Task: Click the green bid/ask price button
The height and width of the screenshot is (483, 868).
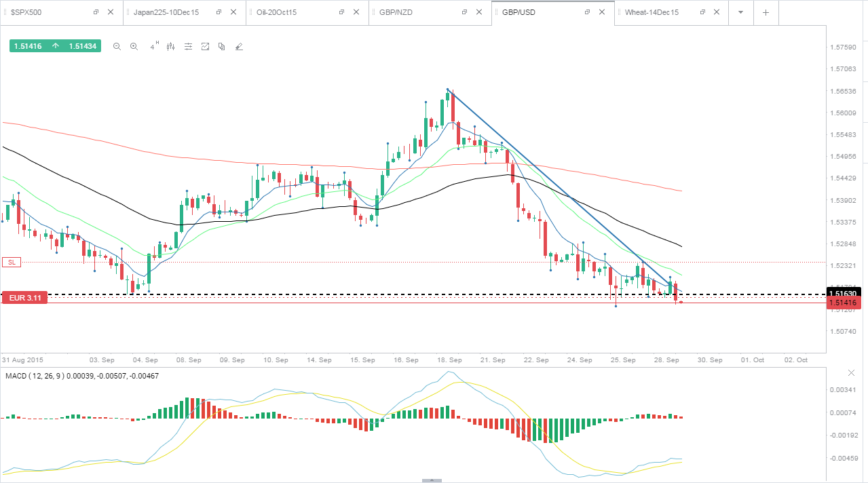Action: (55, 46)
